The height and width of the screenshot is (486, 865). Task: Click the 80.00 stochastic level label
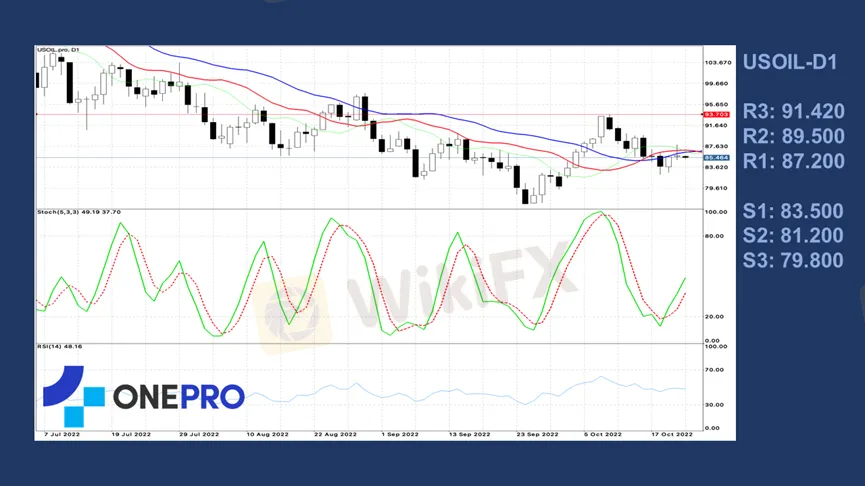pos(714,236)
